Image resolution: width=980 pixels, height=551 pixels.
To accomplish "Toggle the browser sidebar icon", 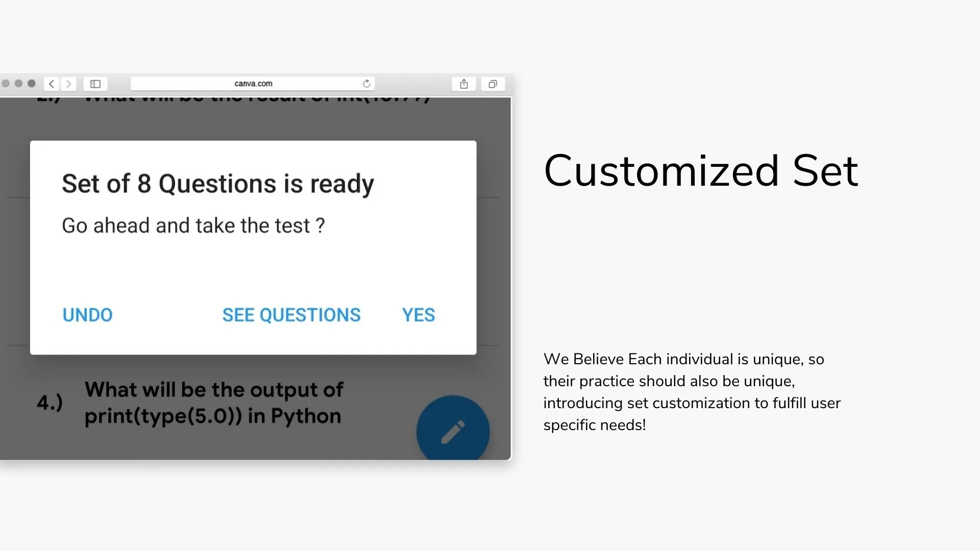I will point(95,84).
